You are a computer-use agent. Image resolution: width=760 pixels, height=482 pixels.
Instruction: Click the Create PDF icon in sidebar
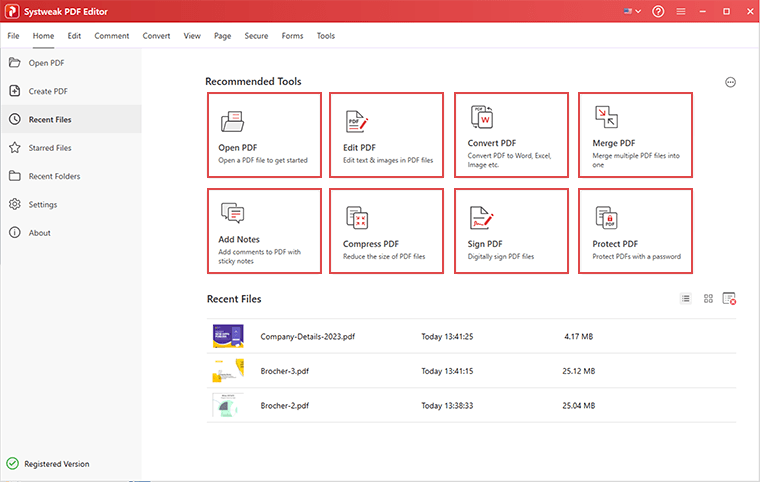[x=15, y=91]
